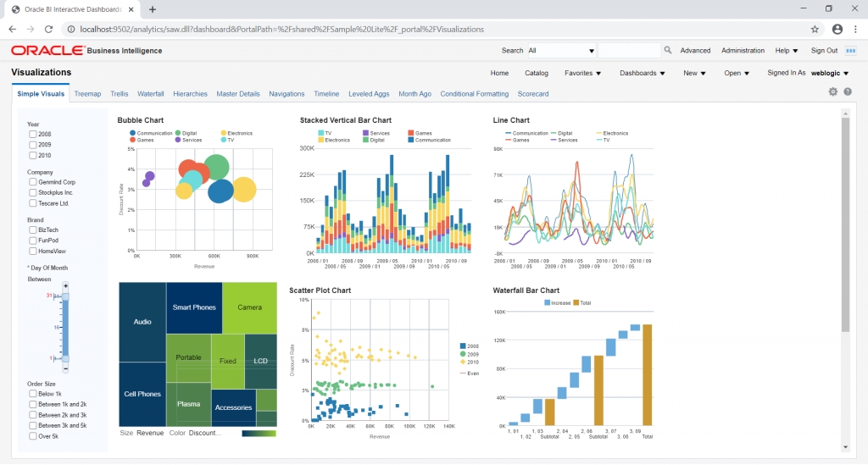Image resolution: width=868 pixels, height=465 pixels.
Task: Check the 2008 year checkbox
Action: pos(33,135)
